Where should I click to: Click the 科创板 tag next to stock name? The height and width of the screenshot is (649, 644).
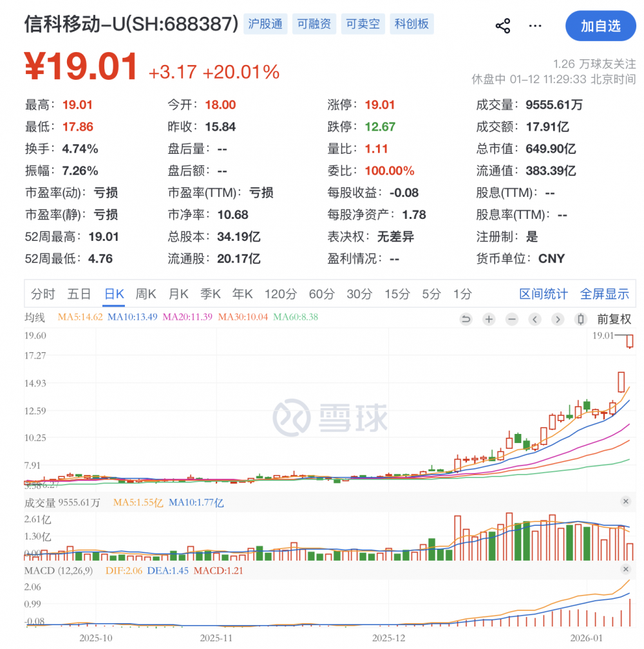(412, 24)
